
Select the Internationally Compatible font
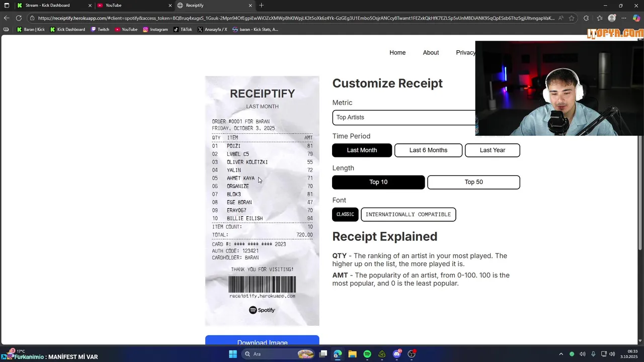408,214
